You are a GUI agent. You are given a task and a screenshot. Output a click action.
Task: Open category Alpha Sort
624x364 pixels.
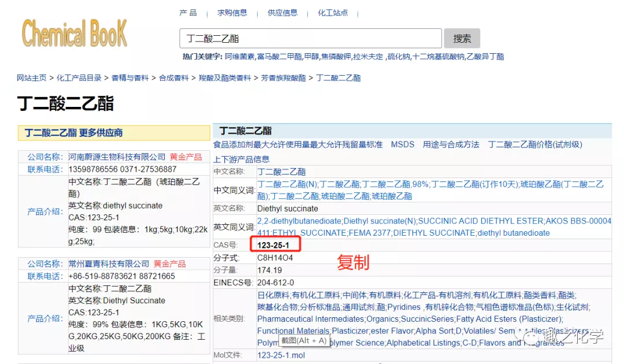pos(434,331)
